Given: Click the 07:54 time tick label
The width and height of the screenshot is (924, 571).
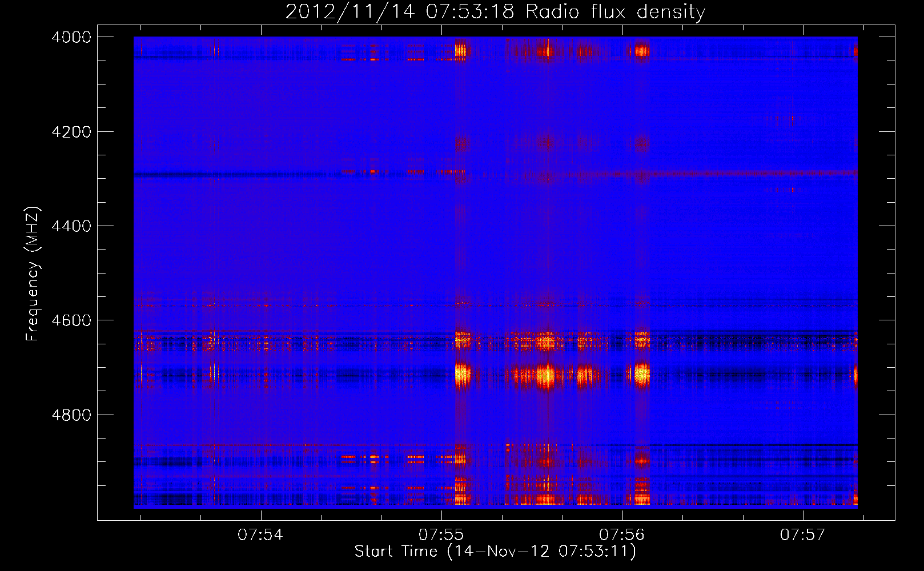Looking at the screenshot, I should [x=260, y=535].
